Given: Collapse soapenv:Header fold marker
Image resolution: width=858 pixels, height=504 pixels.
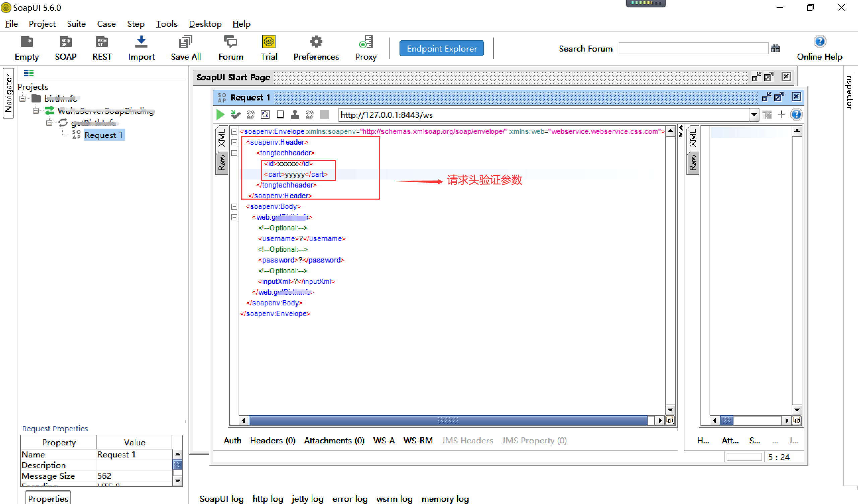Looking at the screenshot, I should [x=234, y=142].
